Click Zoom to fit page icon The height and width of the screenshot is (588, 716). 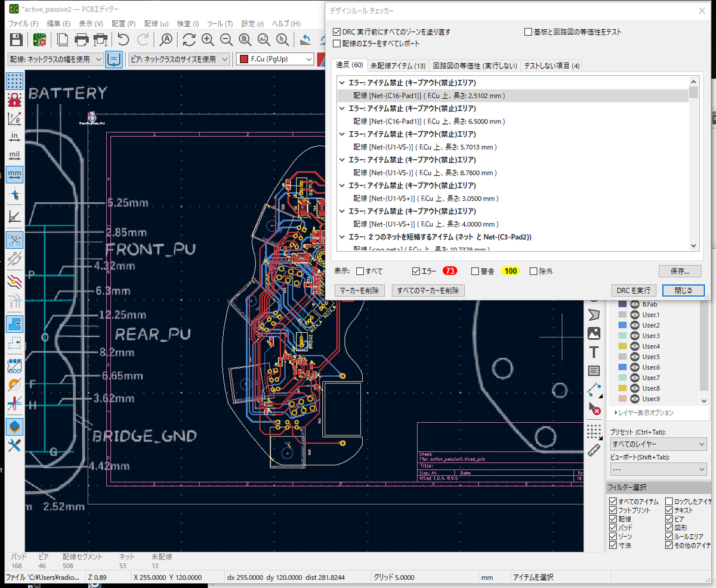(x=245, y=40)
